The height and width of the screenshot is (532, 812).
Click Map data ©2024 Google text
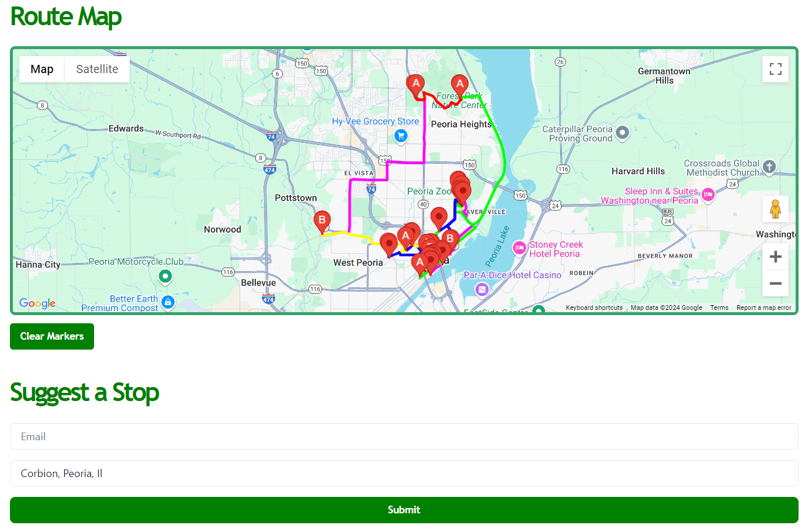(667, 308)
